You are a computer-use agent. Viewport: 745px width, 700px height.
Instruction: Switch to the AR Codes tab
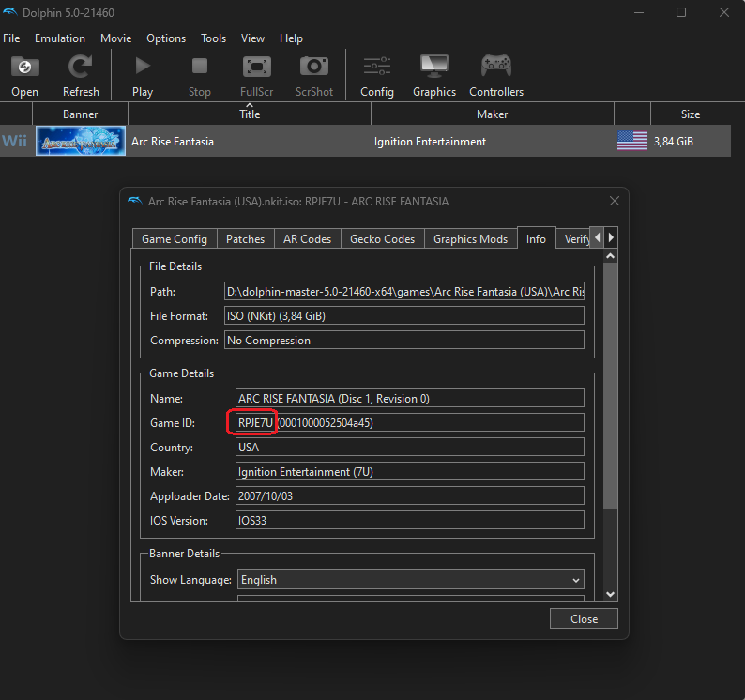307,239
